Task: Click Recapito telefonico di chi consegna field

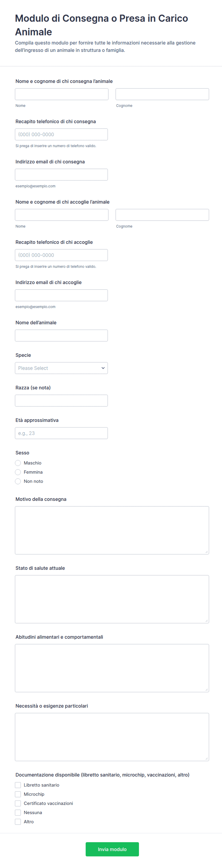Action: click(61, 134)
